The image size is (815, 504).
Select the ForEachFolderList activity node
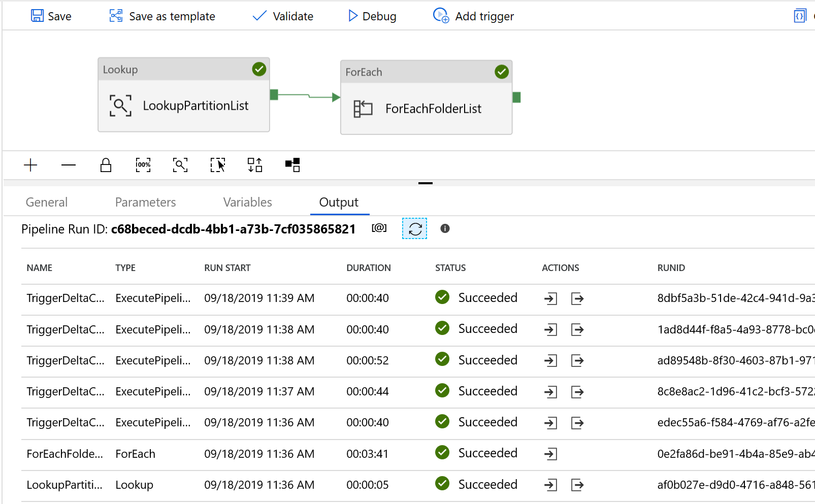[426, 109]
